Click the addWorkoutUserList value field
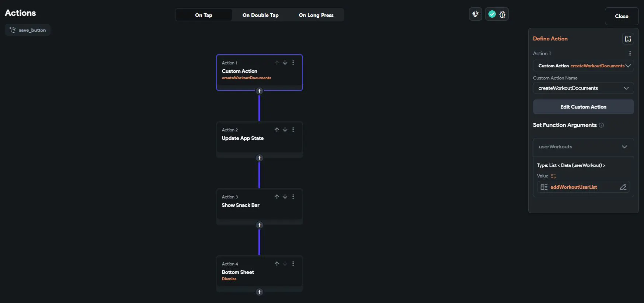 (583, 187)
